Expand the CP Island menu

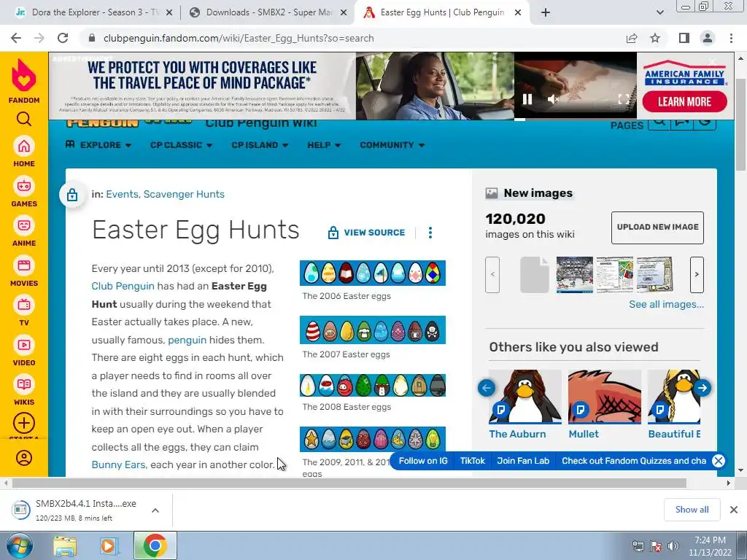260,145
